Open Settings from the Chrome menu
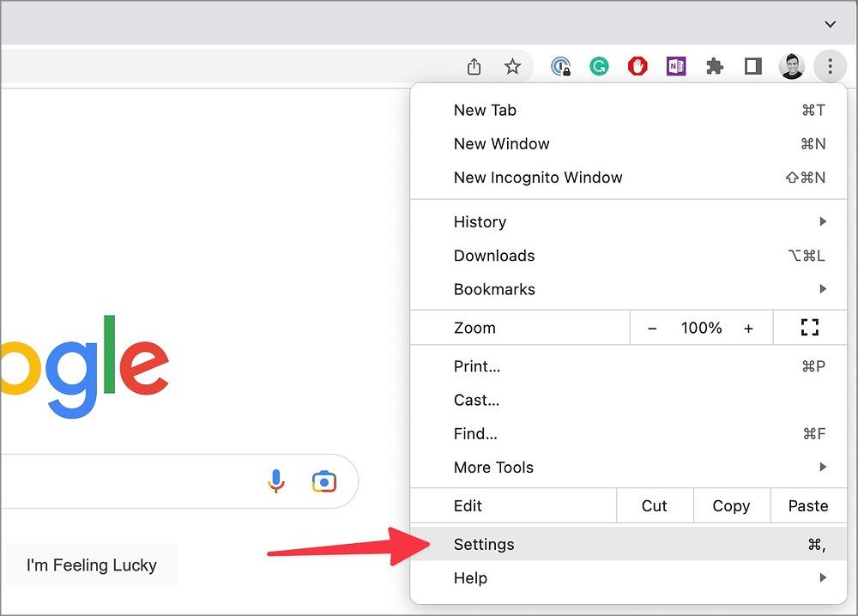The image size is (858, 616). [628, 544]
